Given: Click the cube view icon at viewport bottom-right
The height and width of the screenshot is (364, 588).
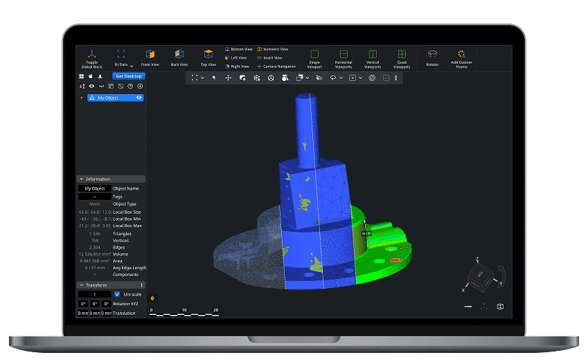Looking at the screenshot, I should (500, 307).
